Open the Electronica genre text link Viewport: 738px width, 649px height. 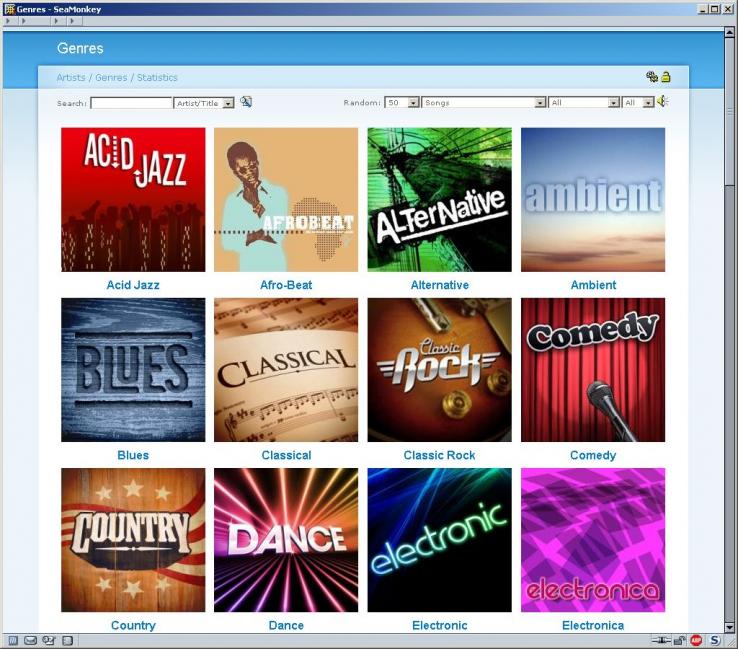point(593,625)
